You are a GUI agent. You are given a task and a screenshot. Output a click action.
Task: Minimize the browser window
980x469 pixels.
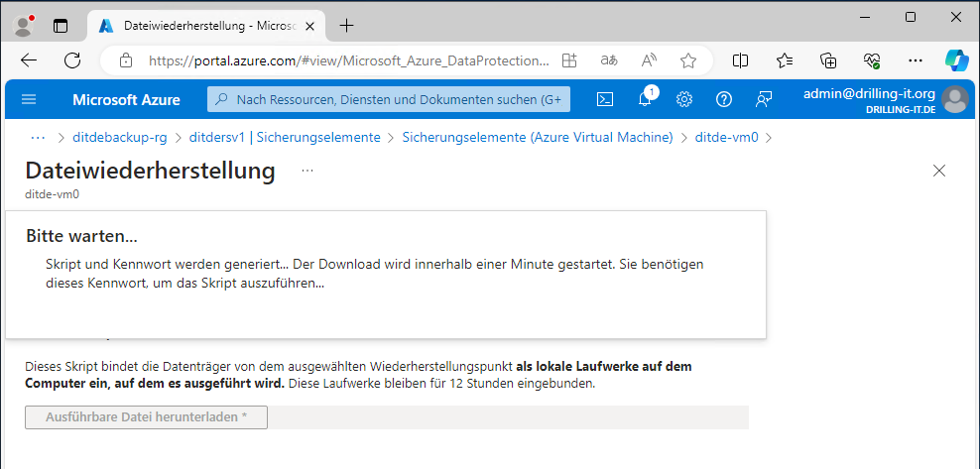[866, 18]
